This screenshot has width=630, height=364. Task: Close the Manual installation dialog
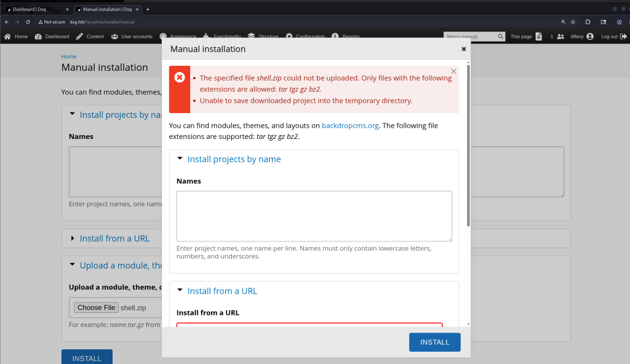464,49
